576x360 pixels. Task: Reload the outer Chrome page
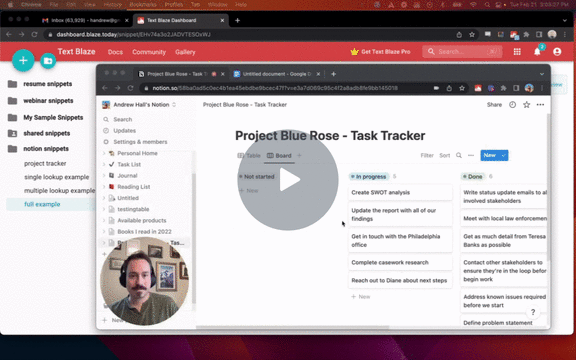[34, 35]
